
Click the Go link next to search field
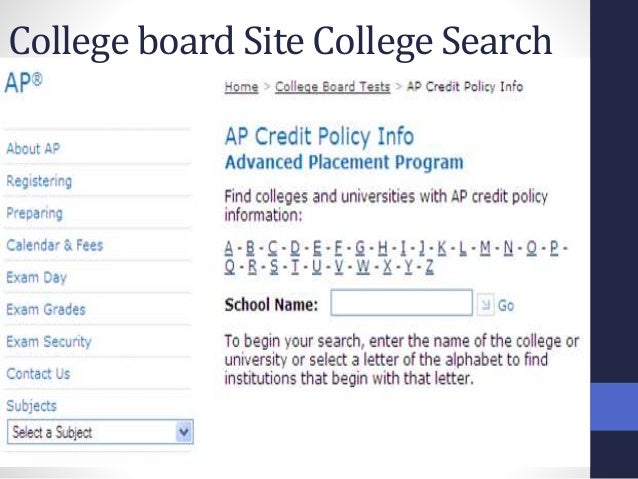pos(506,306)
